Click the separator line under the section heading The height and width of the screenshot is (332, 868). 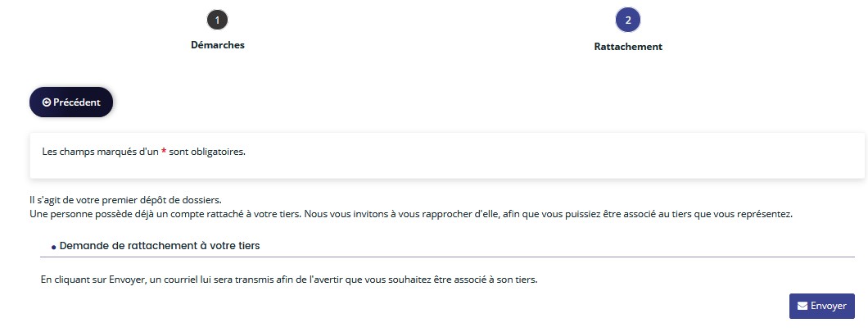[x=447, y=257]
